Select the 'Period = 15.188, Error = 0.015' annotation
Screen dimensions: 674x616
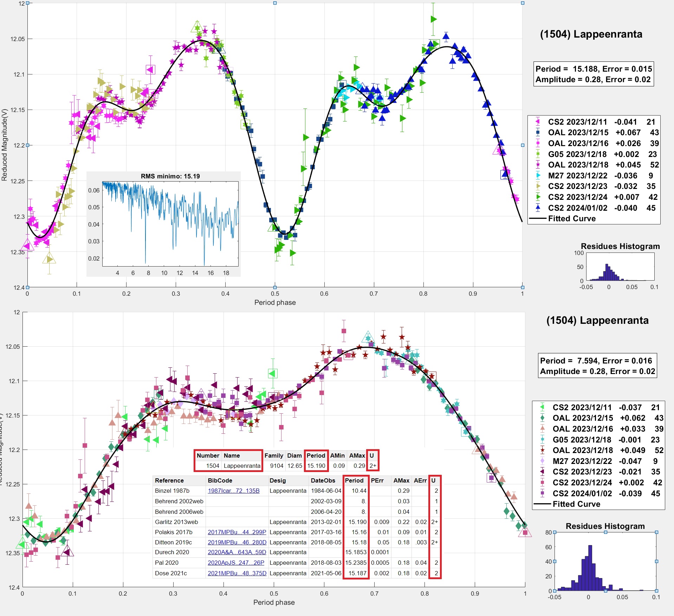(x=594, y=69)
